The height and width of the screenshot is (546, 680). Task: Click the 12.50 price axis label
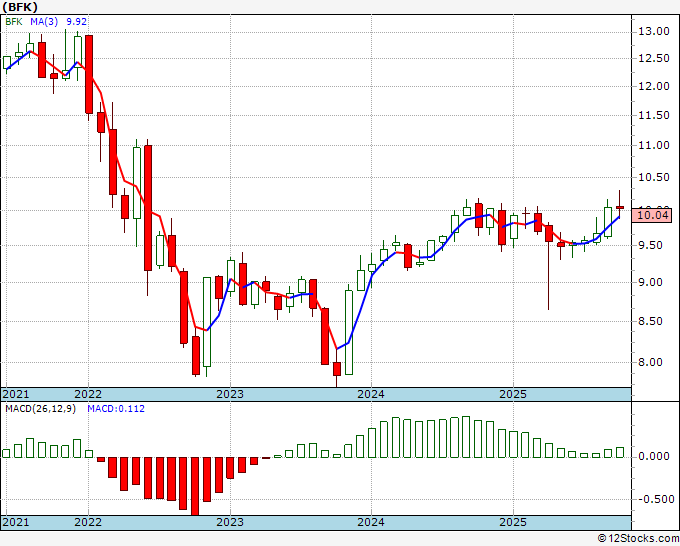pyautogui.click(x=654, y=59)
